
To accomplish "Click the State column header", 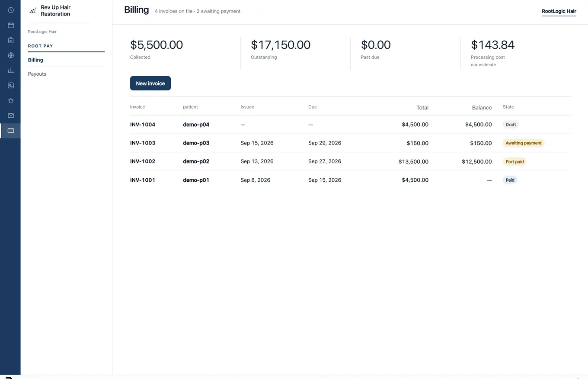I will coord(508,107).
